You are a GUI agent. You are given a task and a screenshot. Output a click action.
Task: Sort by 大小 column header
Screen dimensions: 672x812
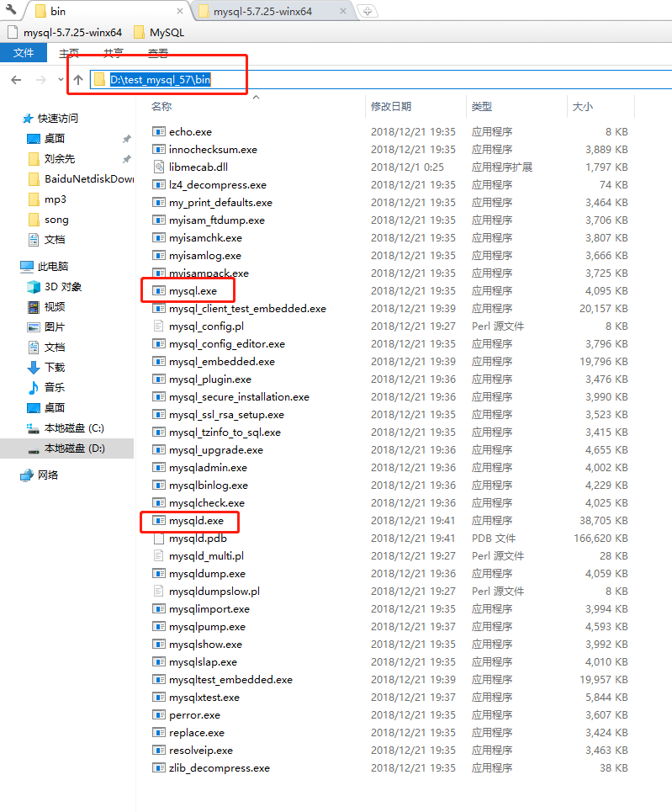tap(583, 107)
